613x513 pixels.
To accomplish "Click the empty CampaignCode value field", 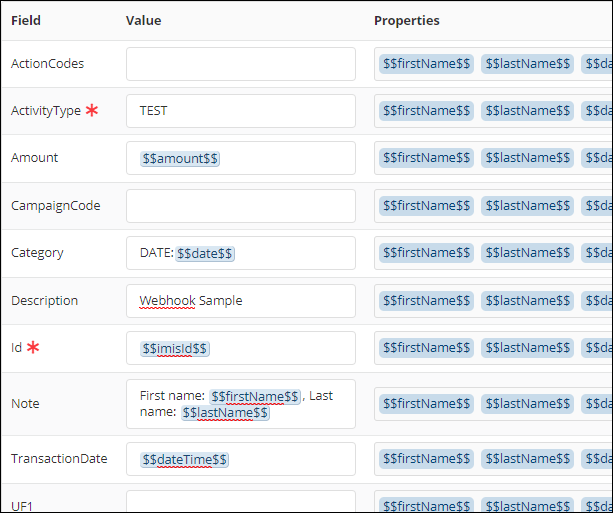I will (240, 206).
